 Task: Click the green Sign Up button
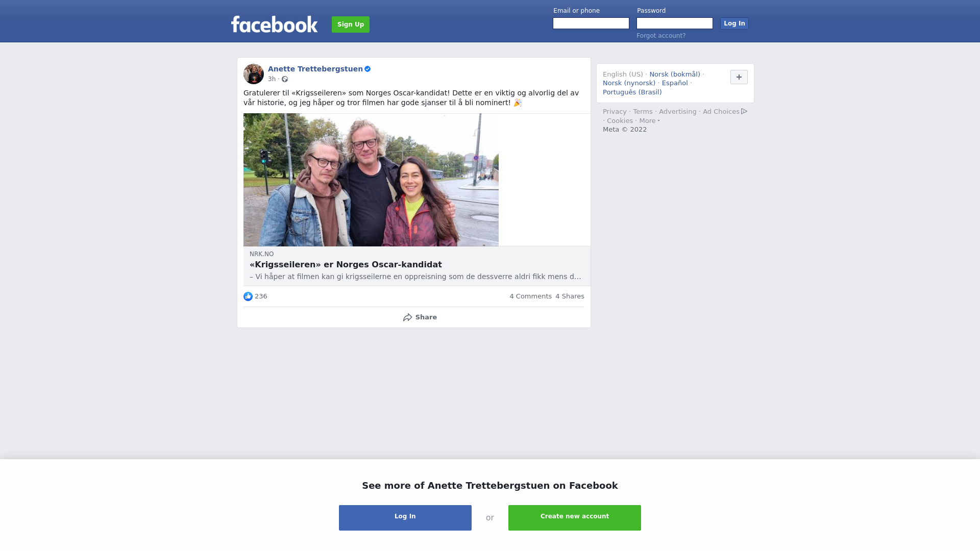tap(351, 24)
